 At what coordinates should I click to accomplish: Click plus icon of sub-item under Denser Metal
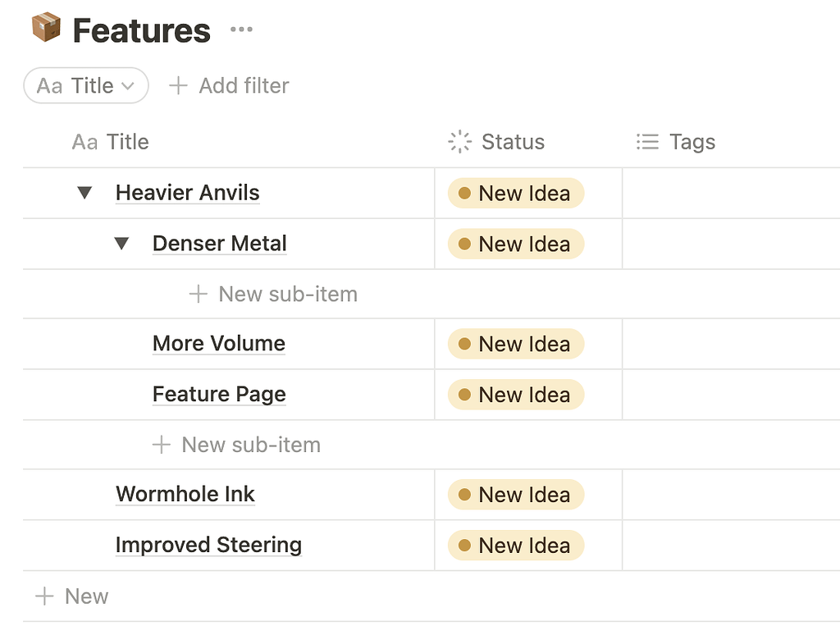tap(198, 294)
